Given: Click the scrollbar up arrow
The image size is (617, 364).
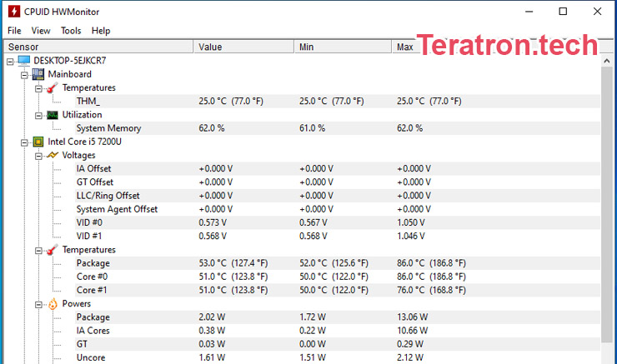Looking at the screenshot, I should click(x=606, y=61).
